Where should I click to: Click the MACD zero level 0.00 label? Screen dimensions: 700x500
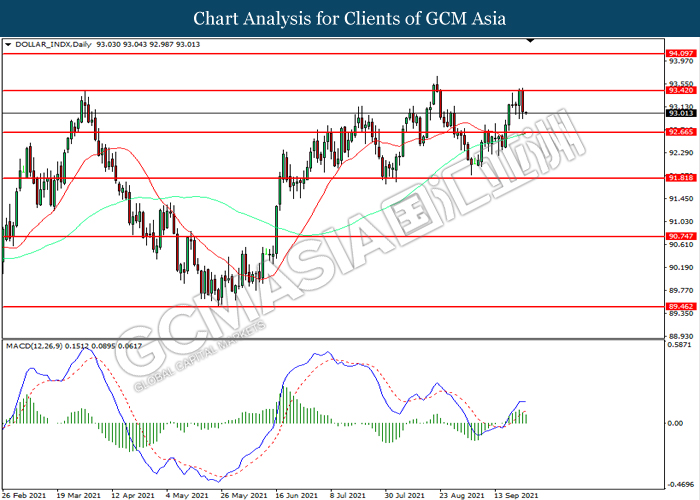pos(675,423)
